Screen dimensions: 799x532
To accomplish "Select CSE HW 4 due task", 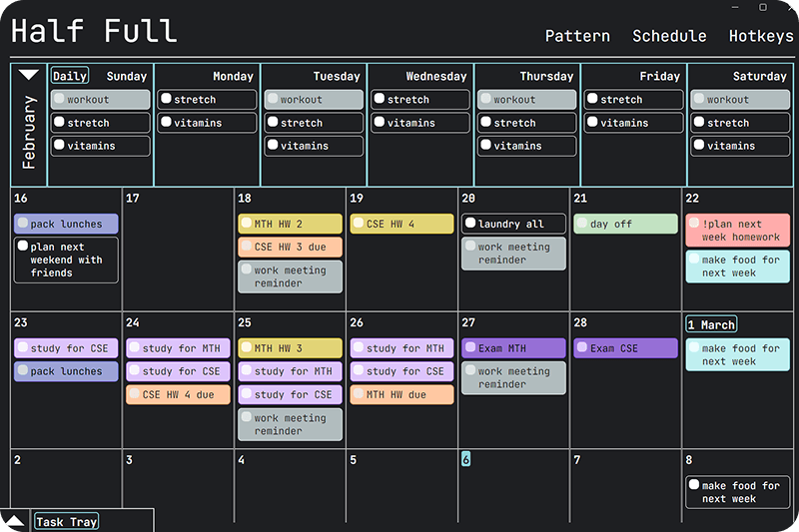I will tap(179, 394).
